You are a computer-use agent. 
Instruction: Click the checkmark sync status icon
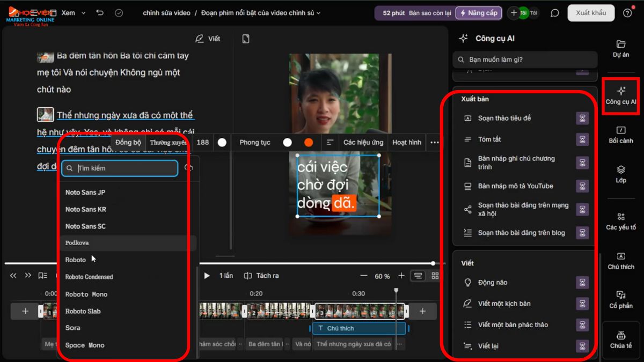pyautogui.click(x=119, y=13)
